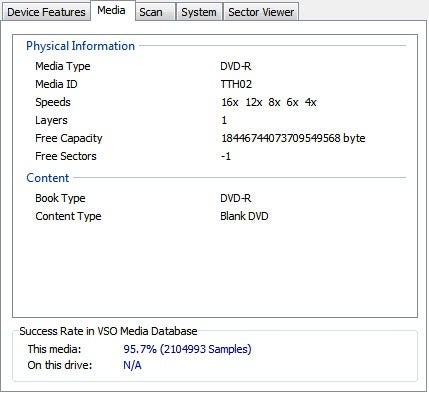Open the System tab
The image size is (429, 393).
[199, 12]
